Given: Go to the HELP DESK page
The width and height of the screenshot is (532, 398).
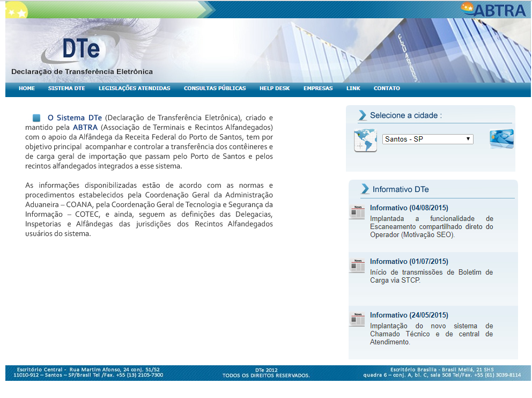Looking at the screenshot, I should (275, 89).
